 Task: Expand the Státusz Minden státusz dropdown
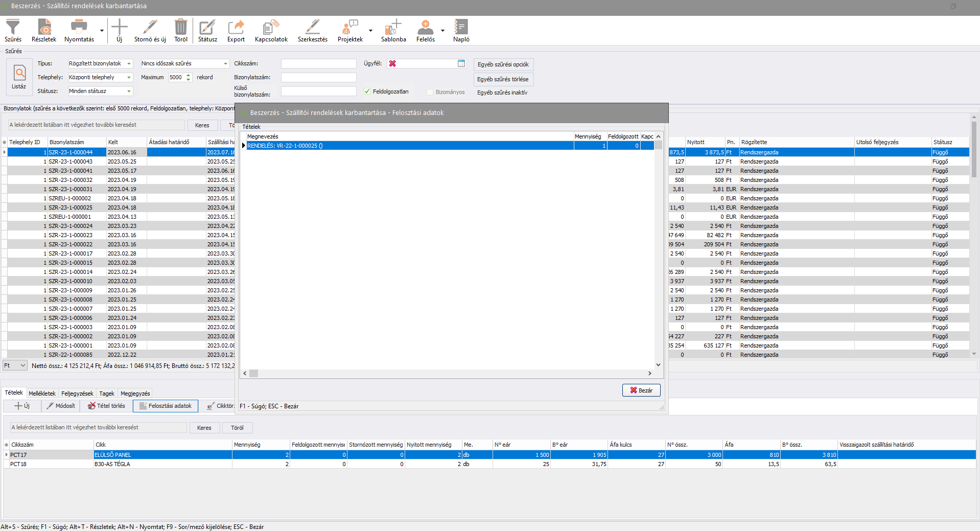pos(129,91)
